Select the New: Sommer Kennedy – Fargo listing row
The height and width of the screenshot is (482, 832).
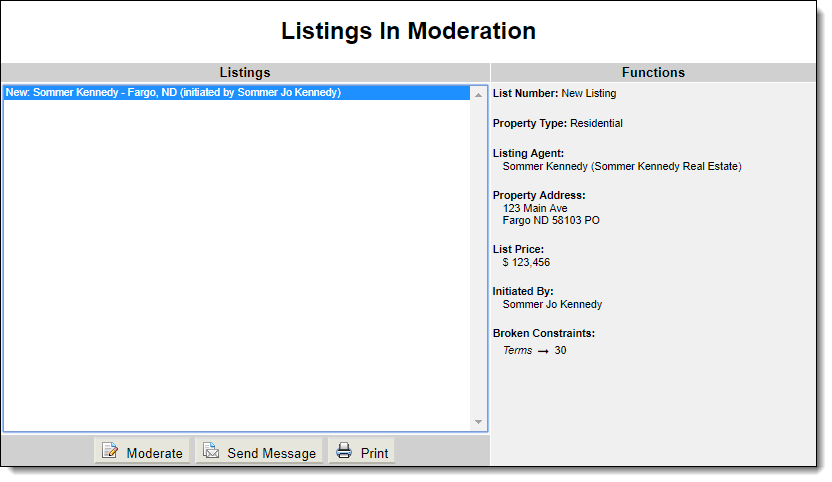click(x=237, y=92)
